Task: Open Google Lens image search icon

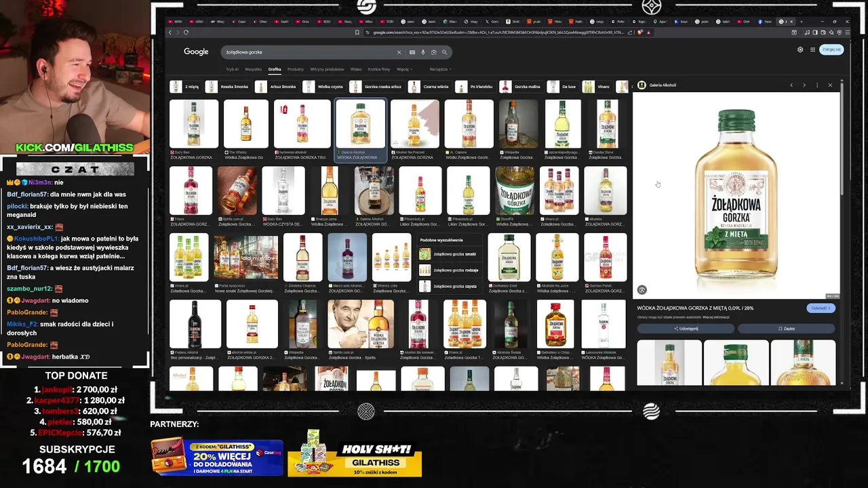Action: point(434,52)
